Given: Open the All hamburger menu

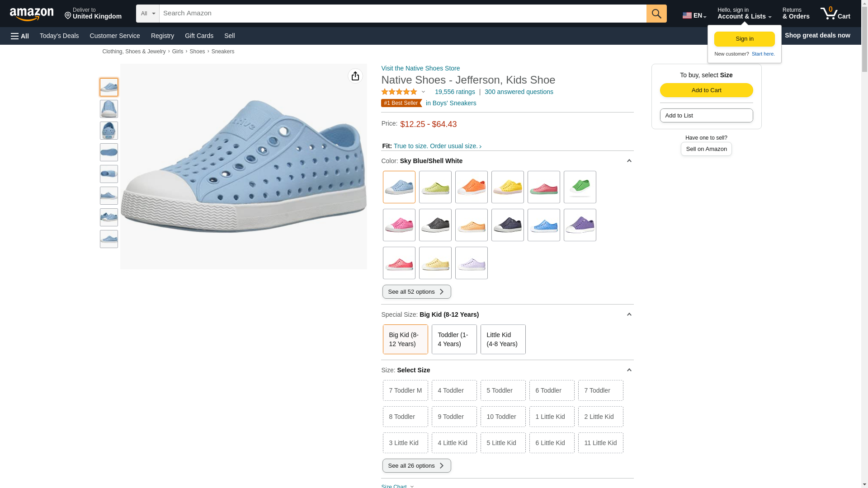Looking at the screenshot, I should point(20,36).
